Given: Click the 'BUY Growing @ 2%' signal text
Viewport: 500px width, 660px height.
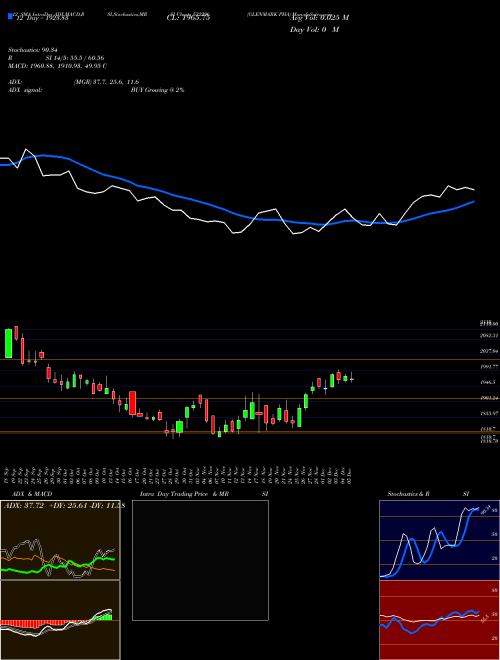Looking at the screenshot, I should click(157, 90).
